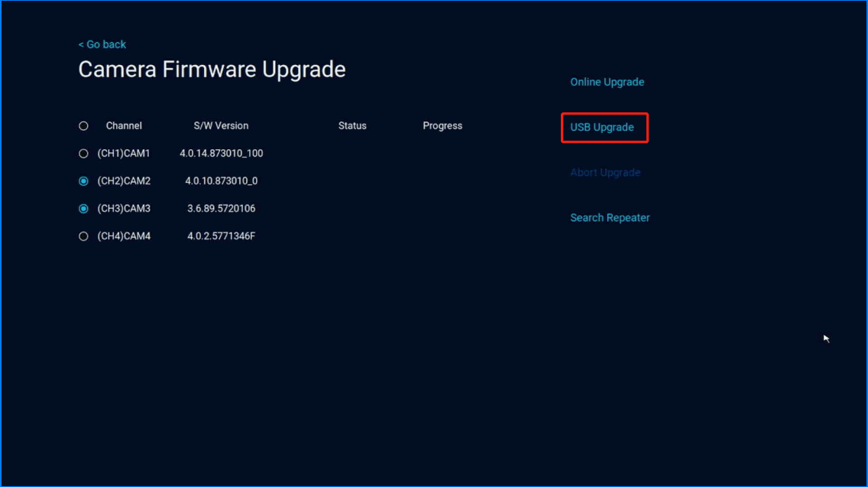
Task: Click firmware version 4.0.2.5771346F
Action: coord(221,236)
